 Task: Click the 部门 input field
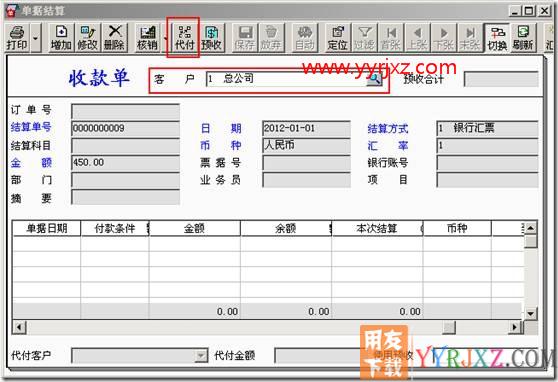pos(125,180)
